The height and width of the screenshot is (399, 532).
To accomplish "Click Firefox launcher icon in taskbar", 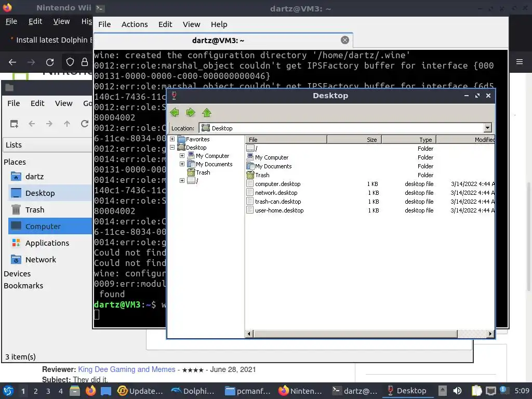I will (x=90, y=391).
